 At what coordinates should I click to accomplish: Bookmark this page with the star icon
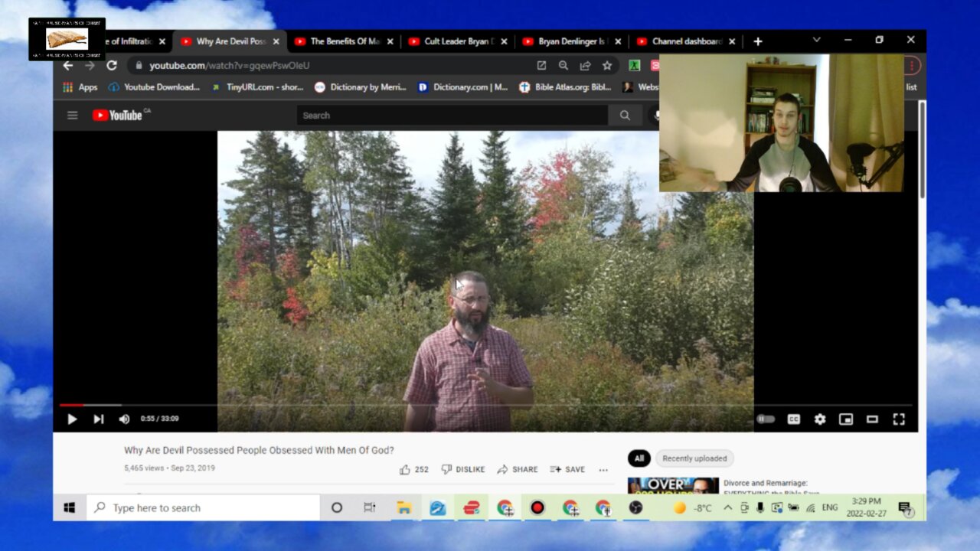click(607, 66)
